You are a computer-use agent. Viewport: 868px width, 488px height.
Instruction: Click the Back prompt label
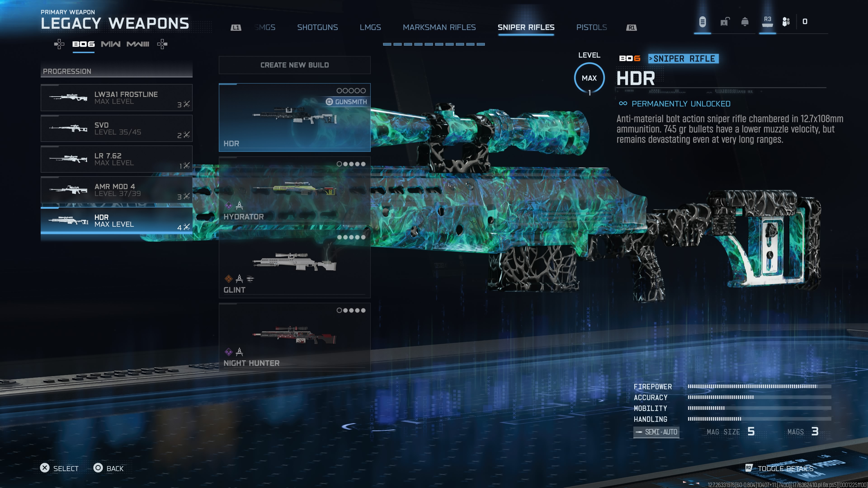[x=115, y=469]
